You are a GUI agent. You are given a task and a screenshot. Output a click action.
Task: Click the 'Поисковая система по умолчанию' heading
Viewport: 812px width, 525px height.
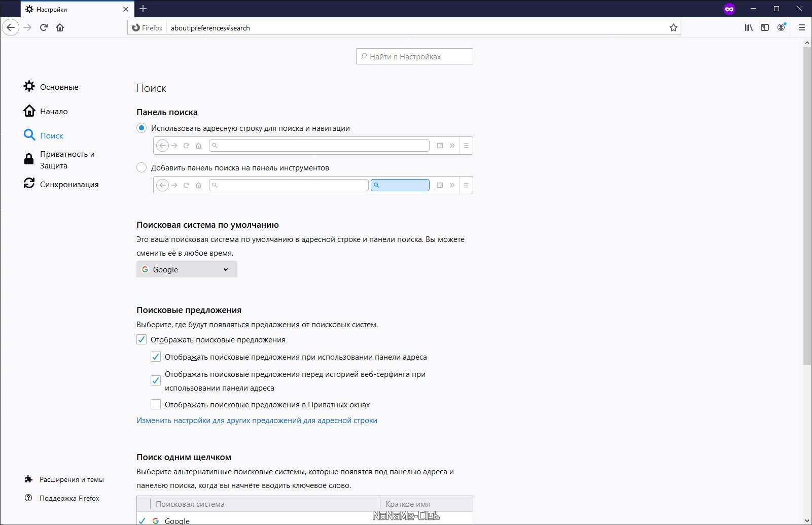click(x=207, y=225)
